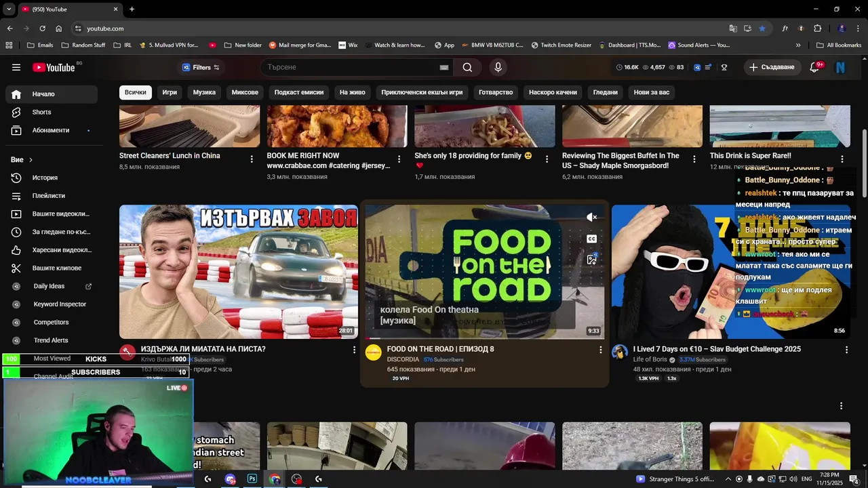This screenshot has width=868, height=488.
Task: Open Trend Alerts in the sidebar
Action: [51, 340]
